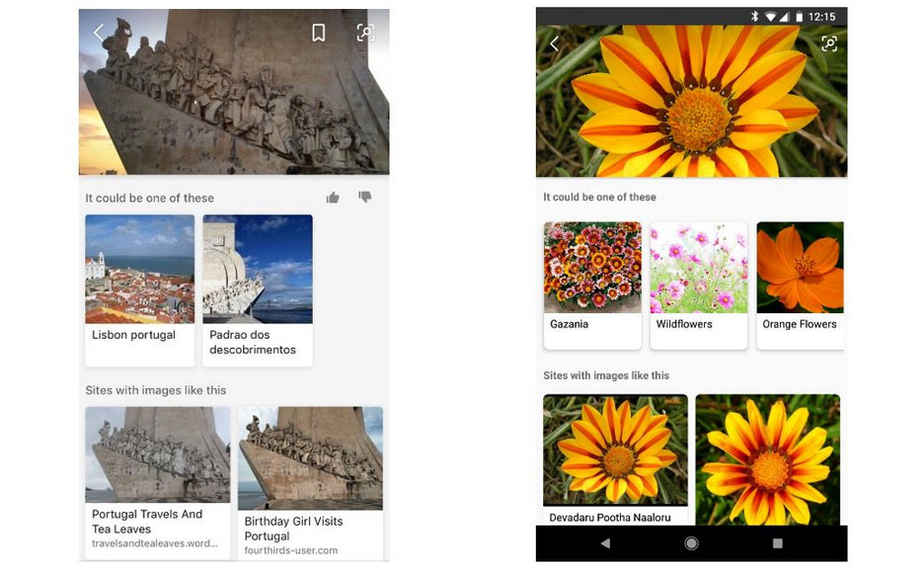Click the Gazania label
Viewport: 924px width, 571px height.
pyautogui.click(x=570, y=324)
